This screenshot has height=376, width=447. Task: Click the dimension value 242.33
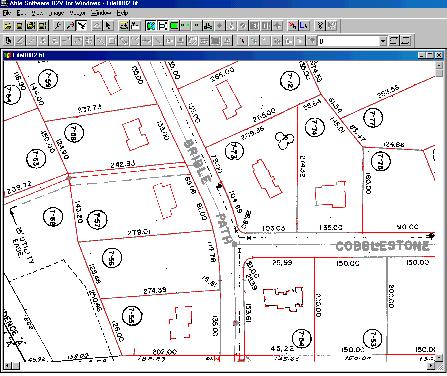(x=123, y=164)
